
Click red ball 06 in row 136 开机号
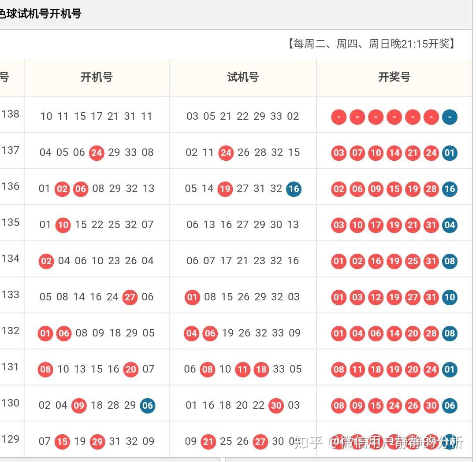click(x=81, y=188)
